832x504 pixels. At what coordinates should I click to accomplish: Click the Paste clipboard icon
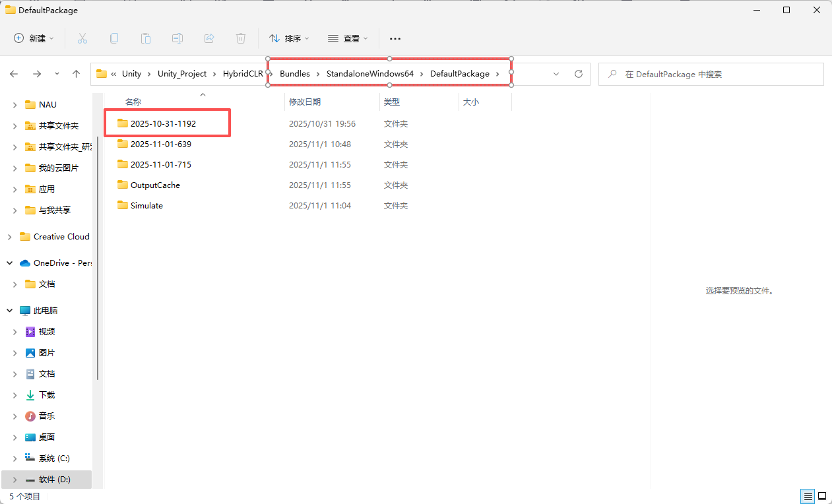(x=146, y=38)
